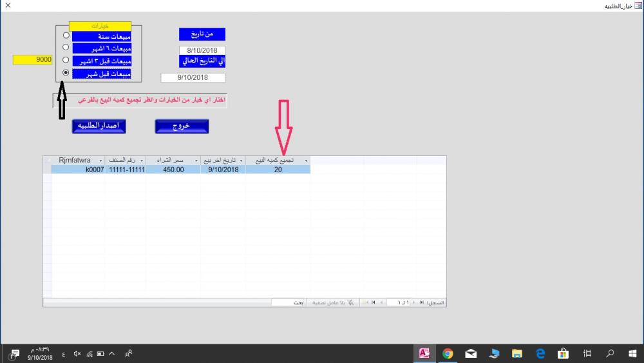Viewport: 644px width, 363px height.
Task: Click the 'from date' blue label
Action: pyautogui.click(x=202, y=34)
